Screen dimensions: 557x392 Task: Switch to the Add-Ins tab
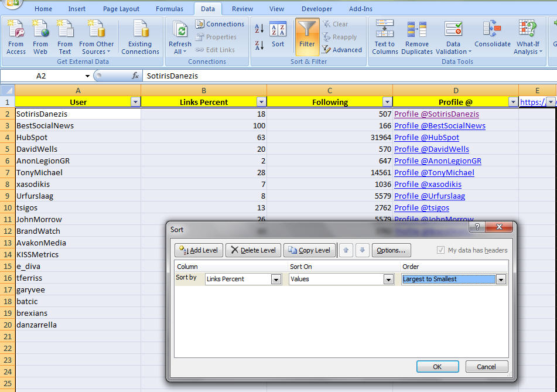(361, 9)
